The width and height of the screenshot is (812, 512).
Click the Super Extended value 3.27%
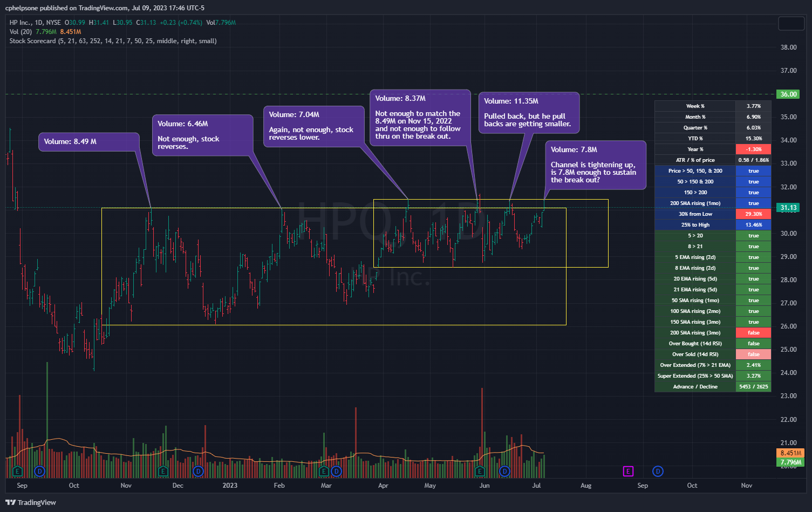(x=753, y=376)
